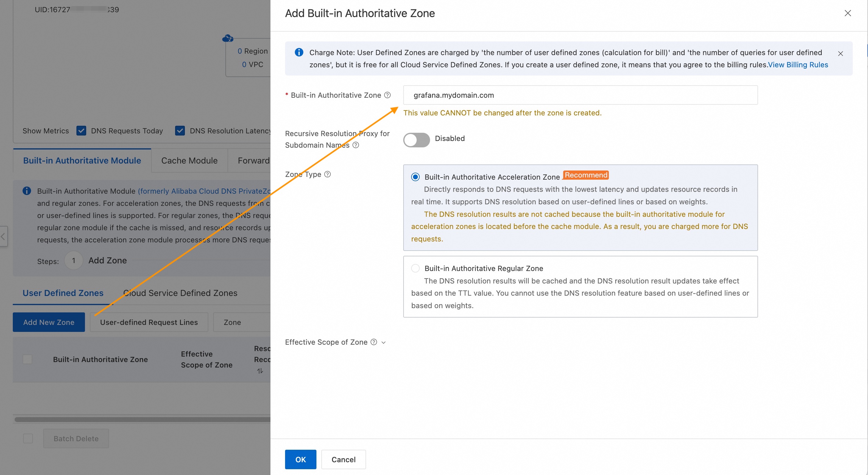Uncheck DNS Requests Today checkbox
The width and height of the screenshot is (868, 475).
coord(81,131)
